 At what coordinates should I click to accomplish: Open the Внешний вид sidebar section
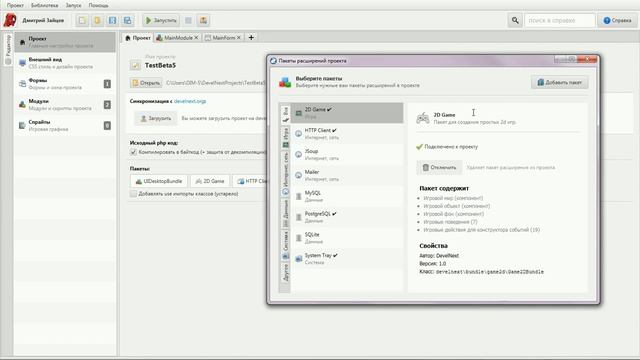pyautogui.click(x=65, y=63)
